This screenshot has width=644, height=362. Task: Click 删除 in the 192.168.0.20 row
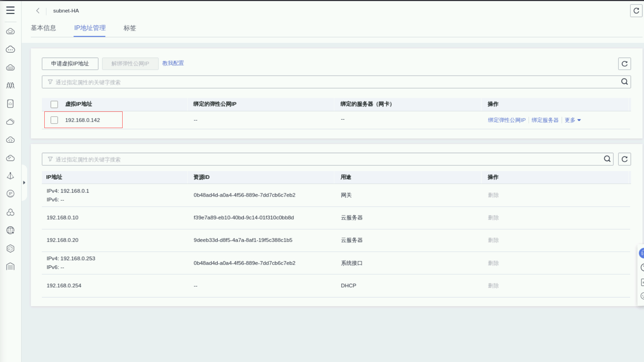point(493,240)
